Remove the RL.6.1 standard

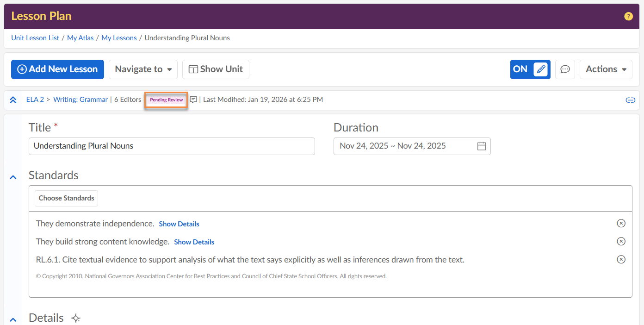click(621, 260)
